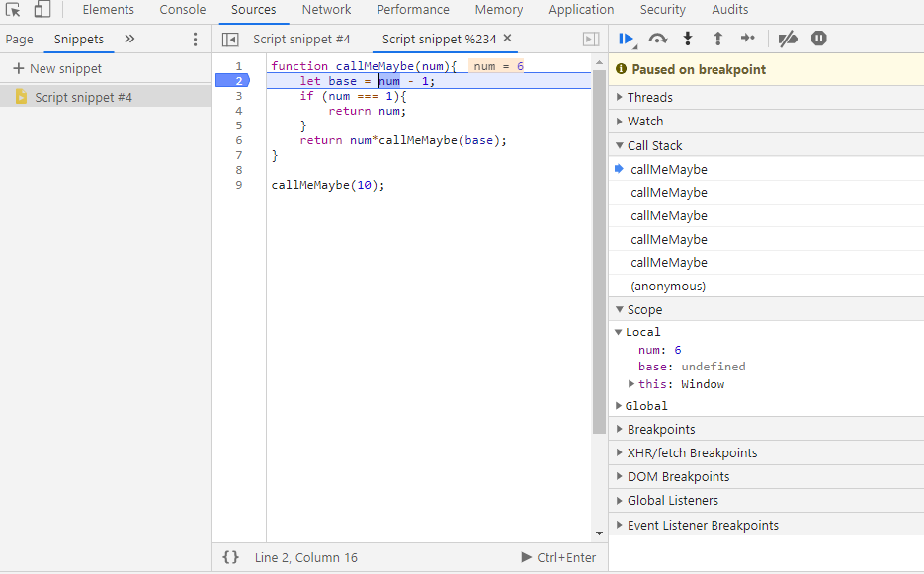Expand Event Listener Breakpoints section
This screenshot has height=574, width=924.
point(766,525)
